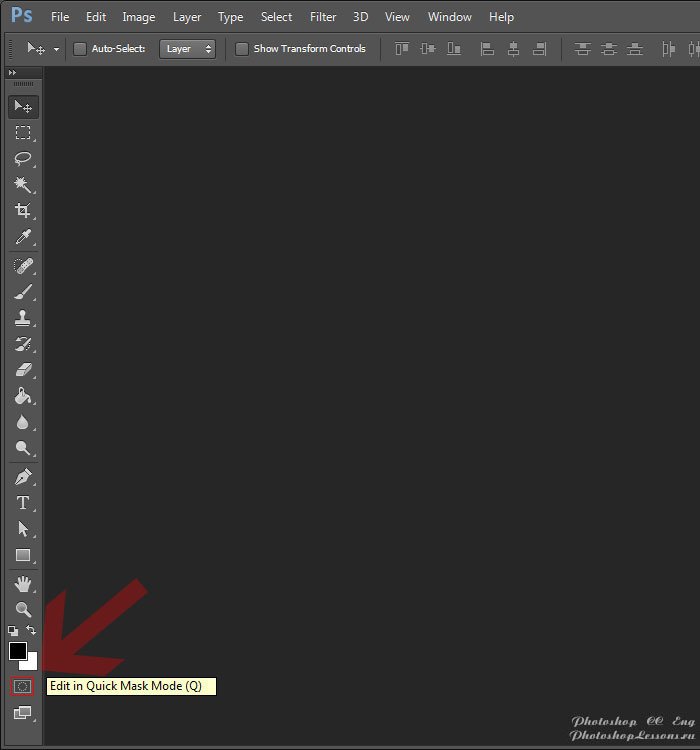The height and width of the screenshot is (750, 700).
Task: Reset to default foreground/background colors
Action: (13, 631)
